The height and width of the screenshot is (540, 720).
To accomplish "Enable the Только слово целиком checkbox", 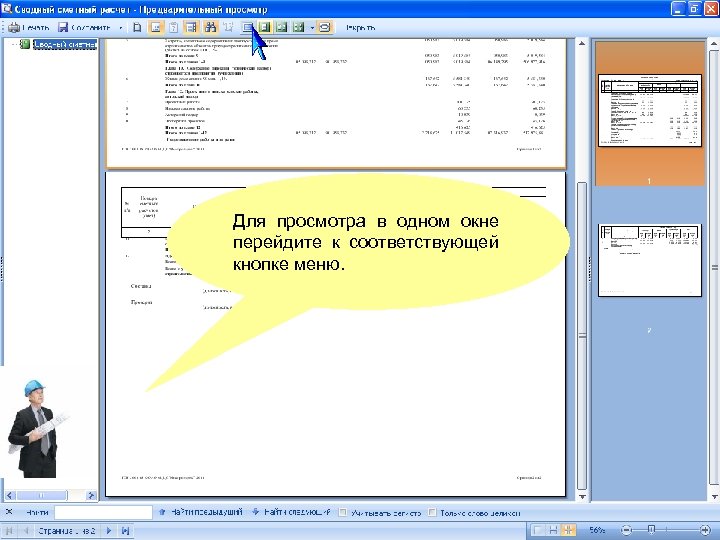I will (x=433, y=512).
